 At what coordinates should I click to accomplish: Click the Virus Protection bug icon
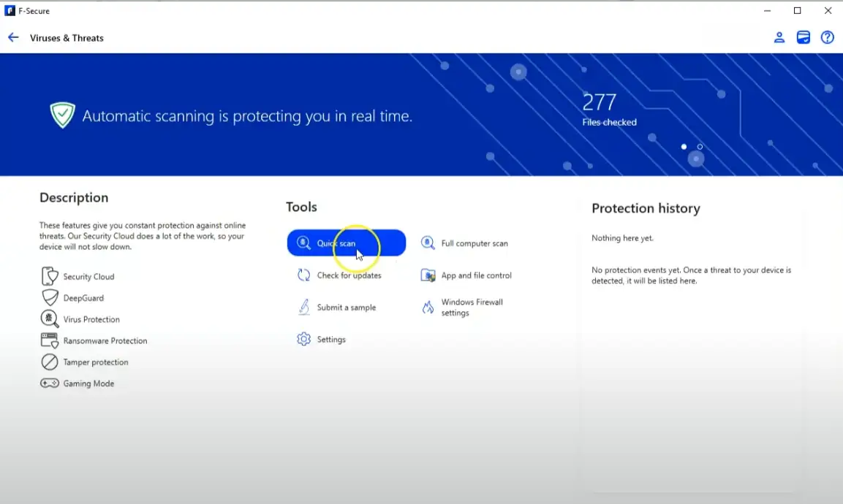pos(50,319)
